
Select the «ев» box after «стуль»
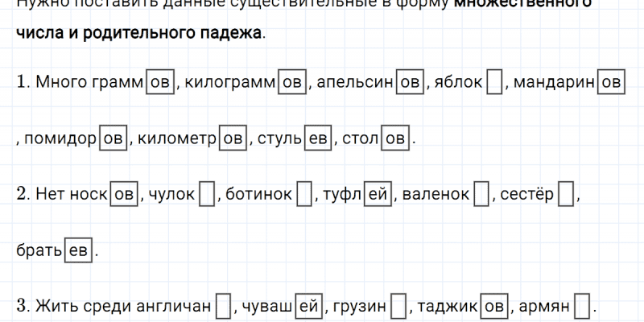(319, 138)
